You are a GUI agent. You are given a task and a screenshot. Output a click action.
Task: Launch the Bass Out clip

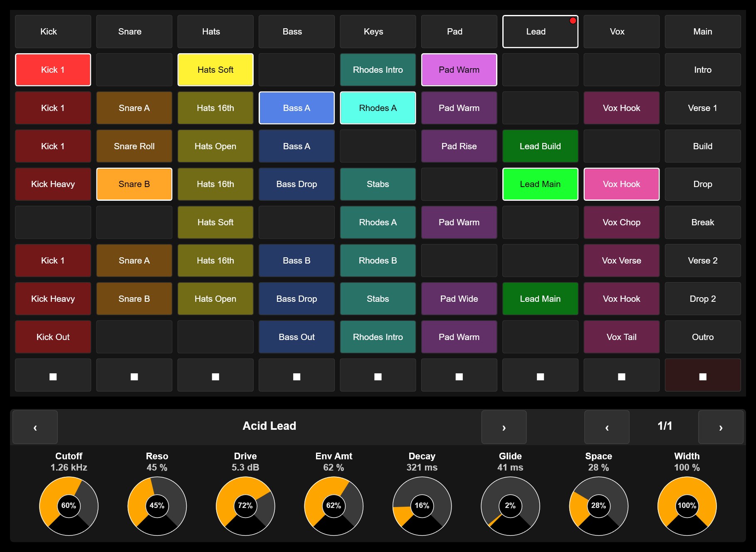pyautogui.click(x=296, y=337)
